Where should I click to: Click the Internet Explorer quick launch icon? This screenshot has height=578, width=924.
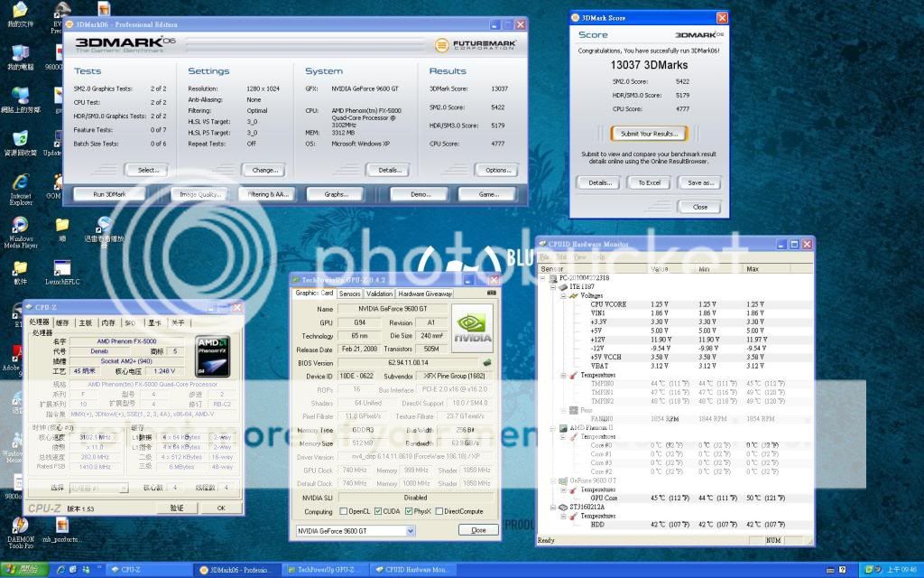click(x=60, y=570)
